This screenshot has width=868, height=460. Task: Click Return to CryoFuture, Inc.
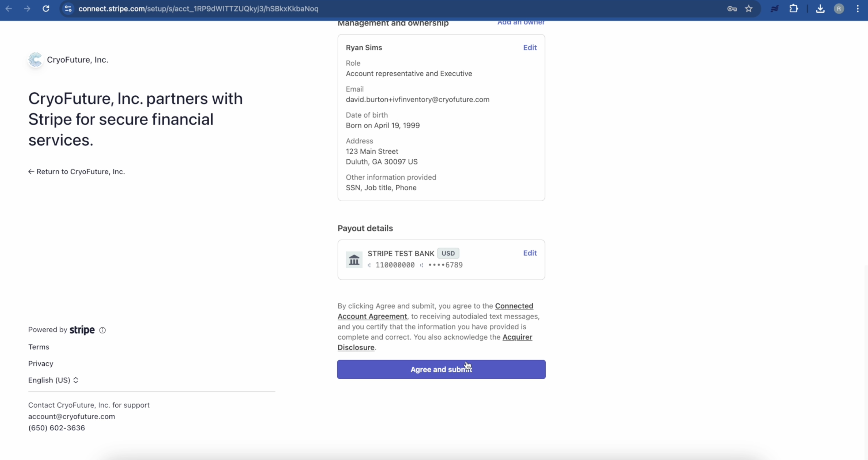pos(76,172)
